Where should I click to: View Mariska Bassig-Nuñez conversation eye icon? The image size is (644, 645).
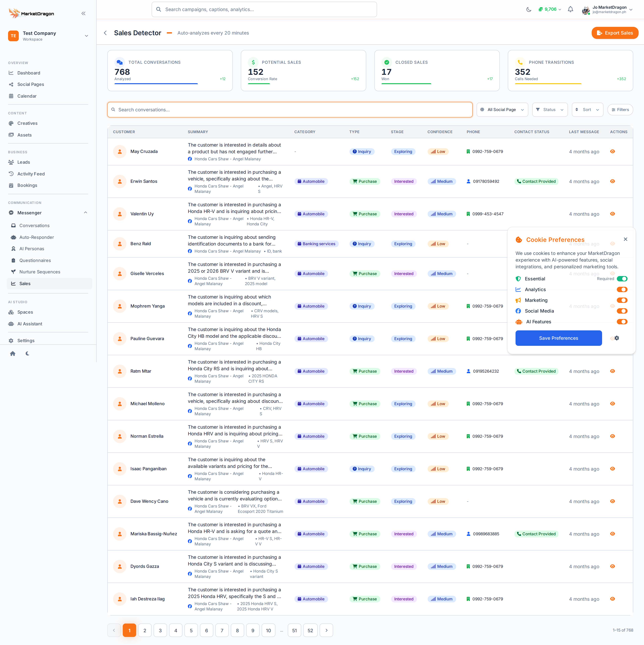coord(612,534)
